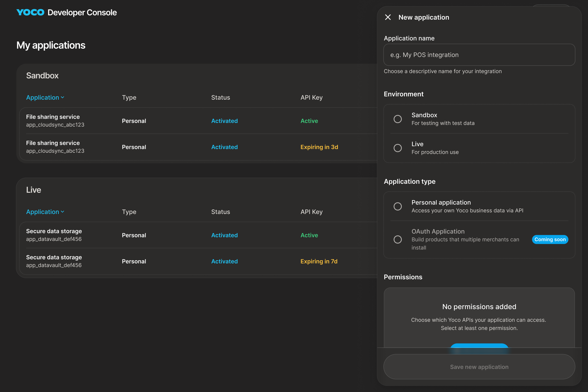Click Active API key in Sandbox table
The height and width of the screenshot is (392, 588).
tap(309, 121)
